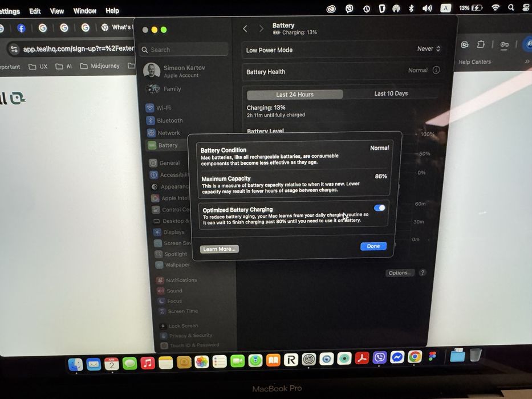
Task: Select Focus in the Settings sidebar
Action: pyautogui.click(x=171, y=301)
